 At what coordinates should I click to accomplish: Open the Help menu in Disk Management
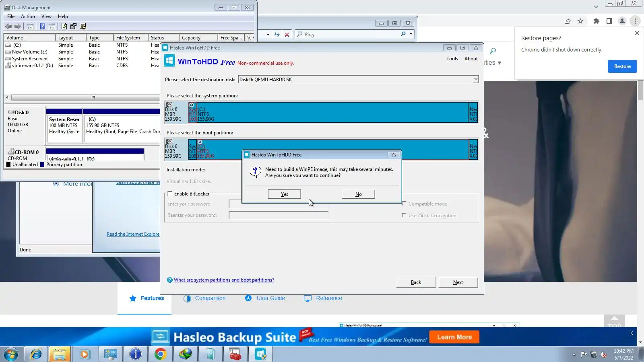[63, 16]
